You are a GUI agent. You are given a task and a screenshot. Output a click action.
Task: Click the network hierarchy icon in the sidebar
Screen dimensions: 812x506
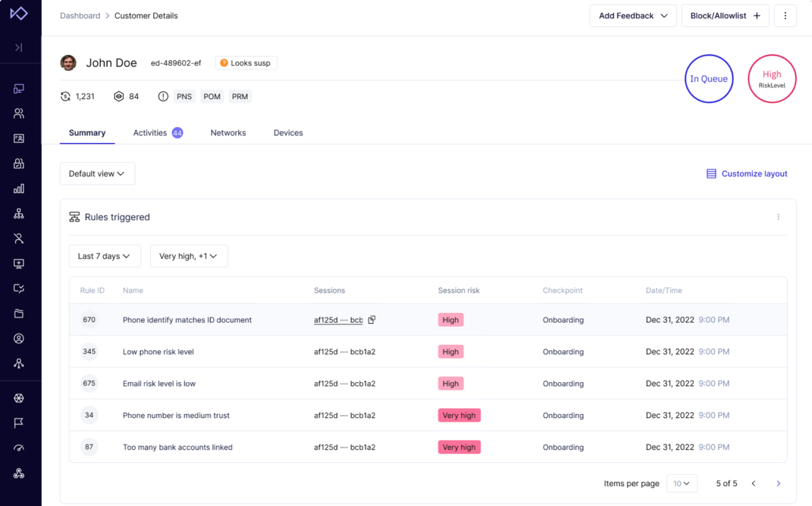(19, 213)
